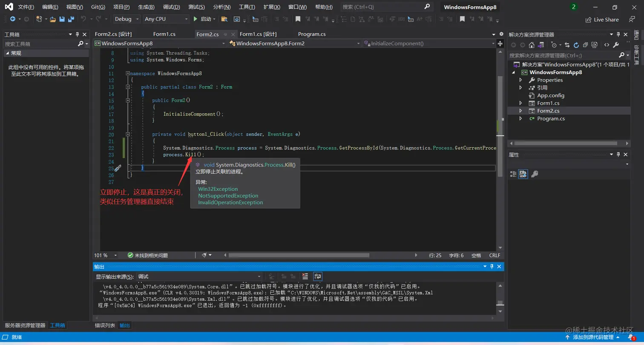Screen dimensions: 644x345
Task: Click the top search box (Ctrl+Q)
Action: pyautogui.click(x=386, y=7)
